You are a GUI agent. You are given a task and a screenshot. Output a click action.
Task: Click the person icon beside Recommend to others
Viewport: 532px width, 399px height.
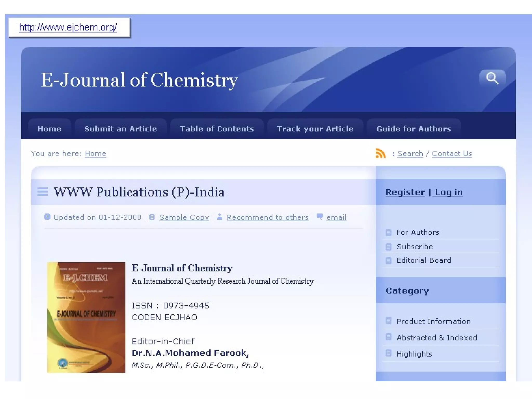[x=220, y=217]
